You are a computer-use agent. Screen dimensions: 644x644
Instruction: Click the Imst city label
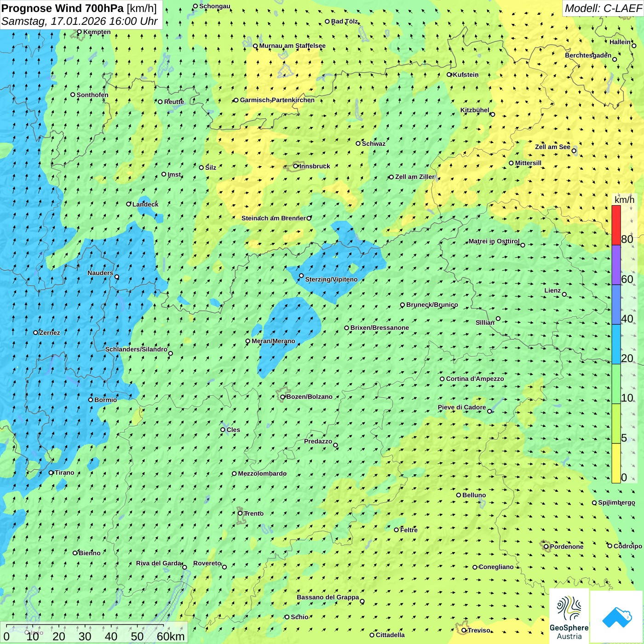point(174,174)
